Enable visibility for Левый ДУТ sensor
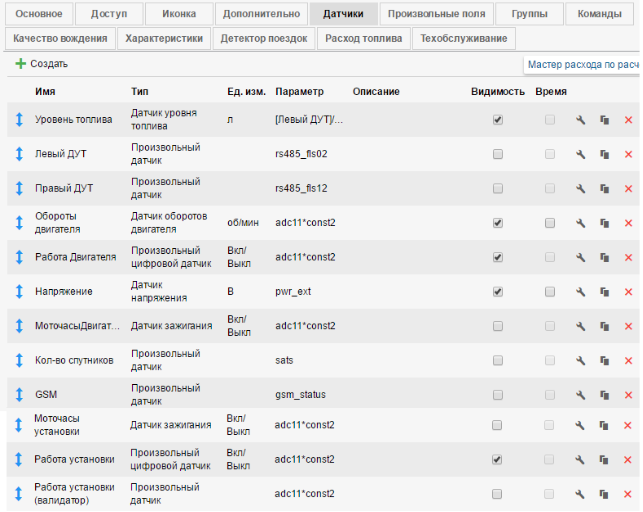643x512 pixels. pyautogui.click(x=498, y=154)
